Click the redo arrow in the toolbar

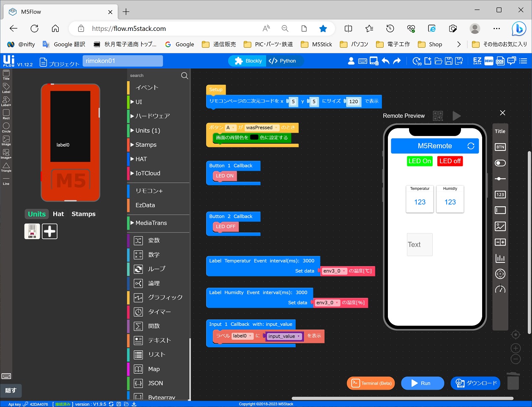click(396, 61)
